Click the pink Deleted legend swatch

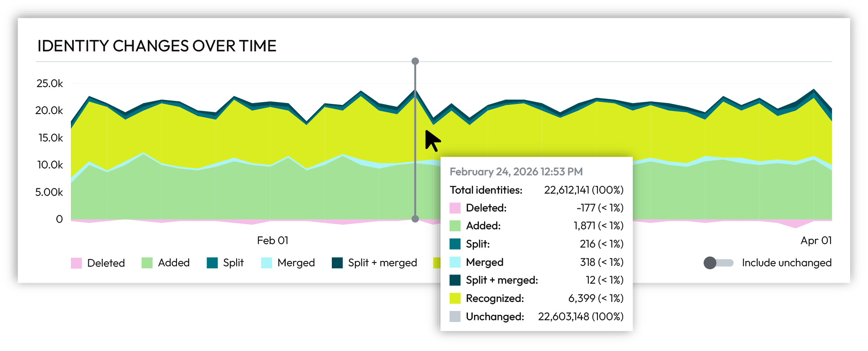(77, 263)
